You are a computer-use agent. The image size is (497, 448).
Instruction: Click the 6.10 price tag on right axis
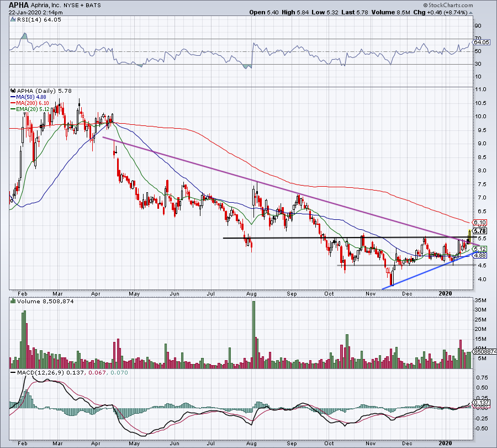pos(480,223)
